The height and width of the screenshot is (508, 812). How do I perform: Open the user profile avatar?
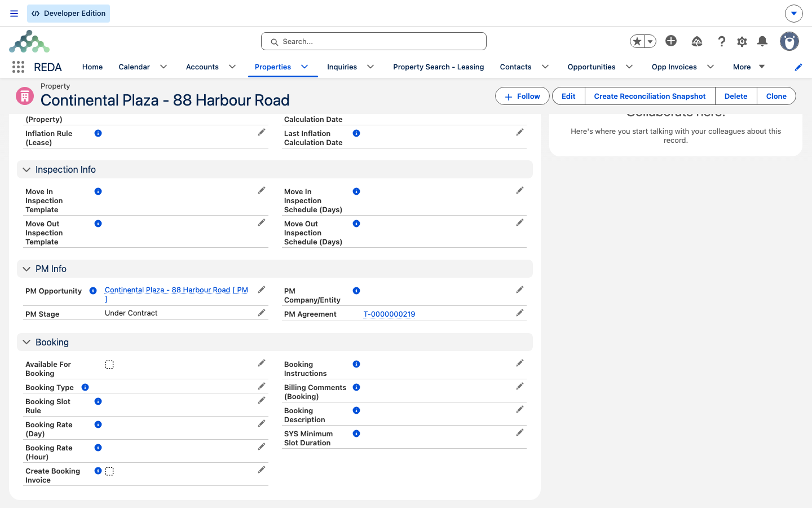[789, 41]
